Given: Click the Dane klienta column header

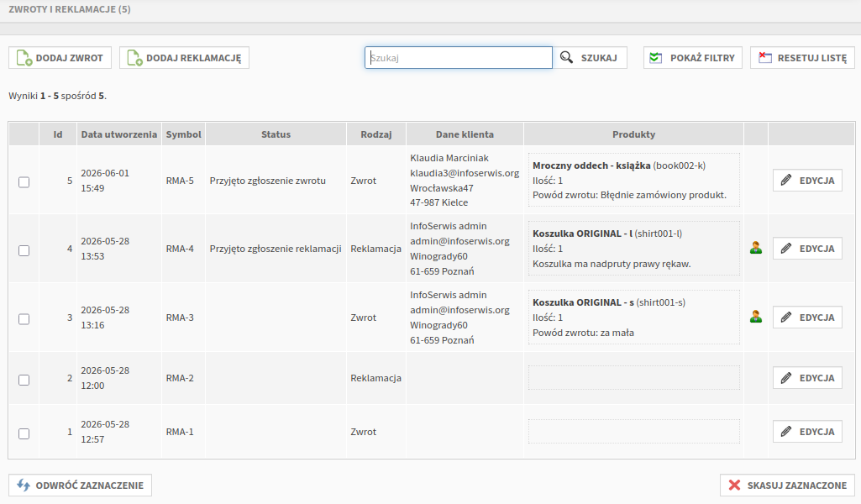Looking at the screenshot, I should 465,134.
